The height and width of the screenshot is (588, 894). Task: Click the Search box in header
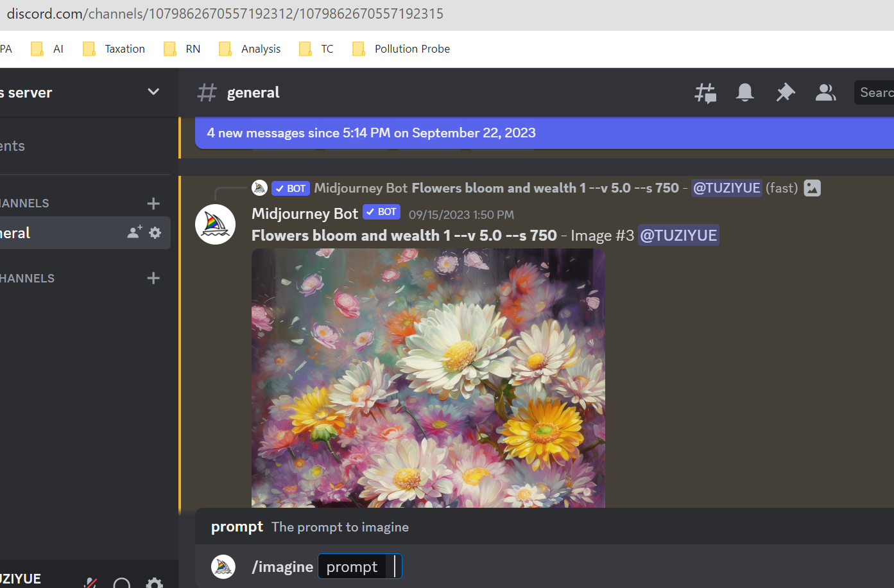(874, 92)
